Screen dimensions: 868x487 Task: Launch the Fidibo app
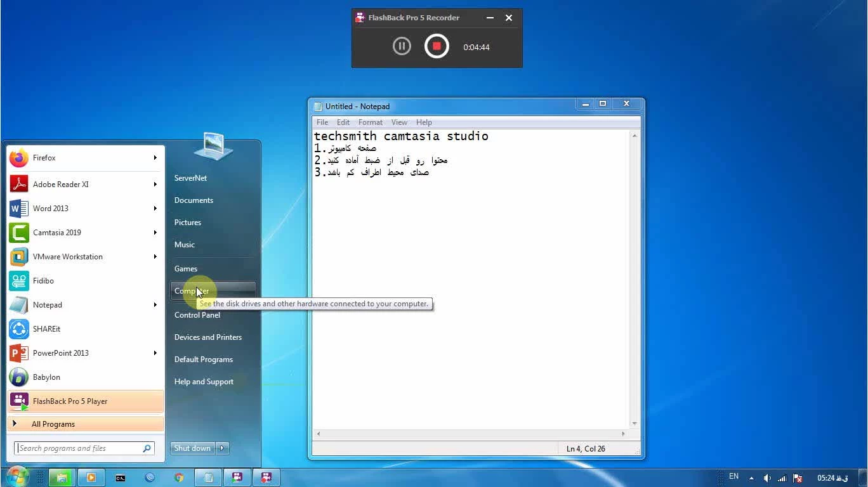(43, 281)
